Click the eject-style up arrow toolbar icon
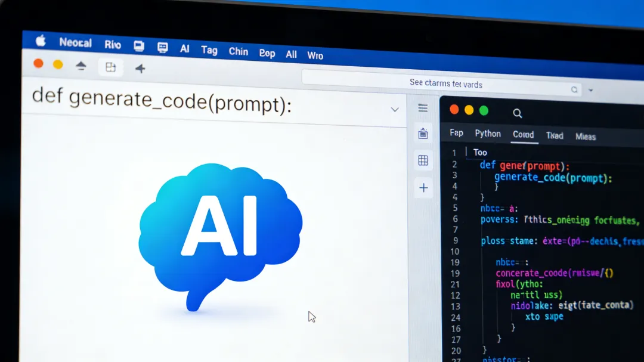 pyautogui.click(x=81, y=66)
